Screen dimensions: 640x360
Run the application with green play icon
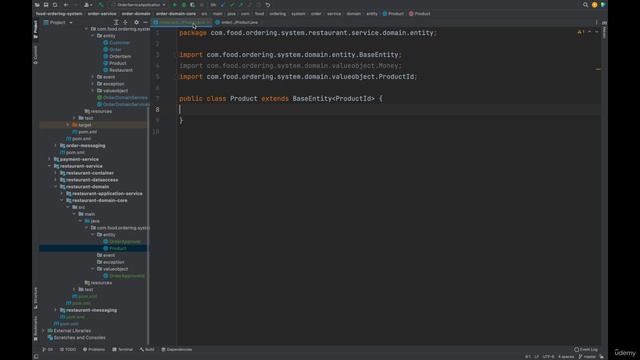point(175,5)
